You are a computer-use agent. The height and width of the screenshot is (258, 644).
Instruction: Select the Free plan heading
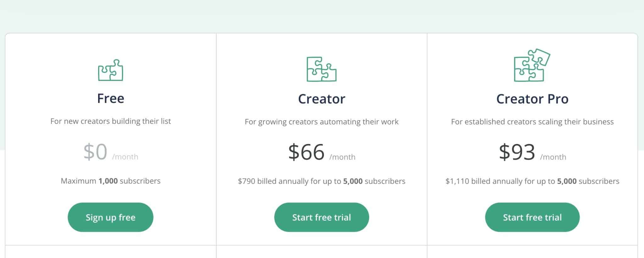(110, 98)
